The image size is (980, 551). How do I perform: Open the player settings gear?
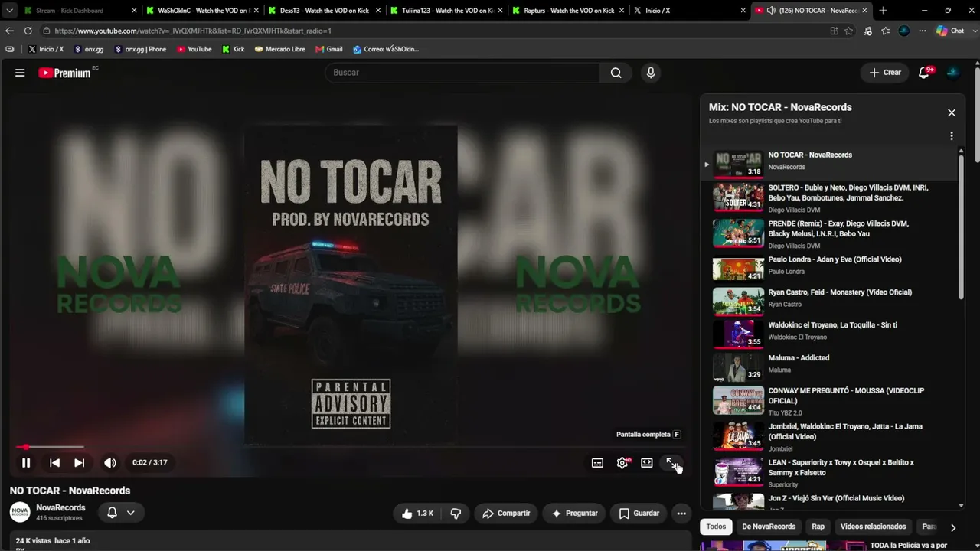pos(622,463)
